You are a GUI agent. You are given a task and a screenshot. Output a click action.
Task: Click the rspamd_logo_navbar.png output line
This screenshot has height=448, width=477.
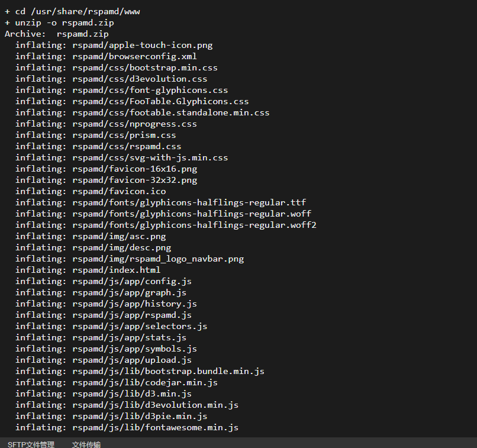coord(129,259)
